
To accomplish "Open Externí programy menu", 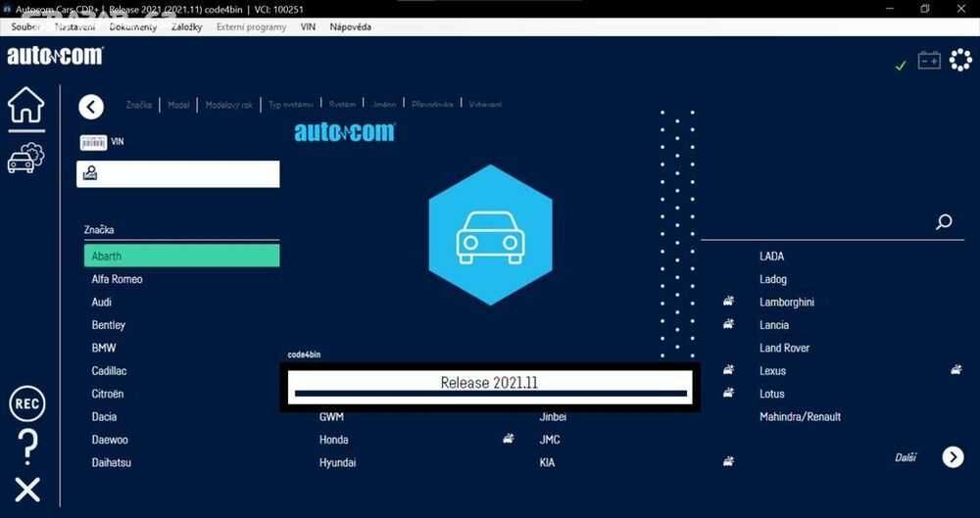I will pos(251,26).
